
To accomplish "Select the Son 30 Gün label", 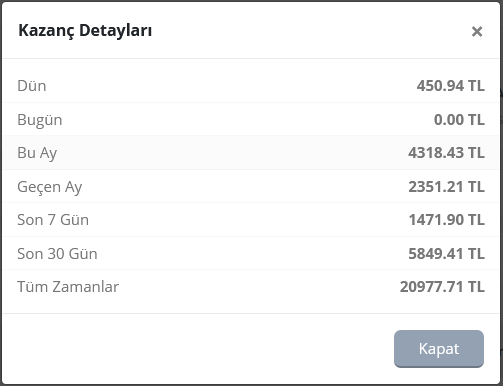I will (x=57, y=254).
